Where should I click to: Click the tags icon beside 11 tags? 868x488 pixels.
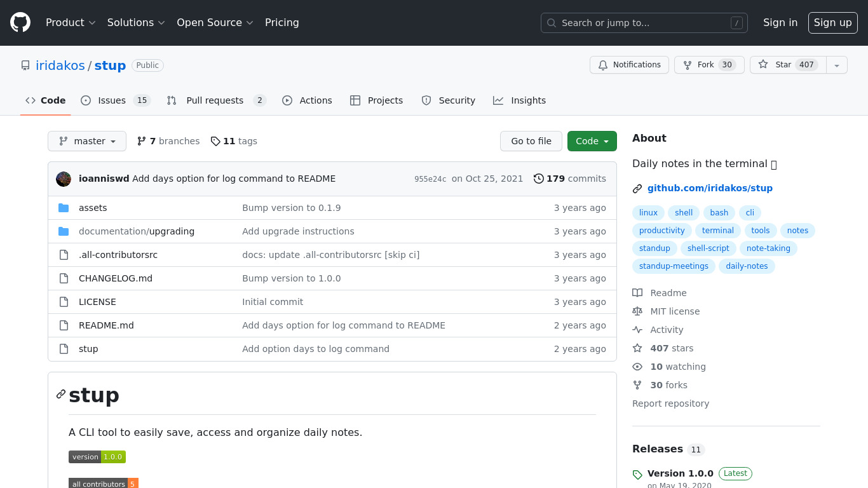(x=215, y=141)
